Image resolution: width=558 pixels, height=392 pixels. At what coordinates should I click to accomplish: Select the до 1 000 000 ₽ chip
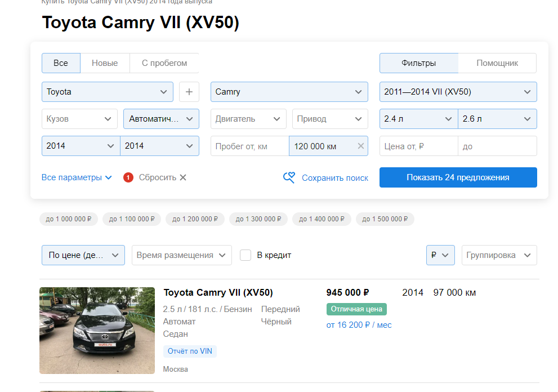68,219
